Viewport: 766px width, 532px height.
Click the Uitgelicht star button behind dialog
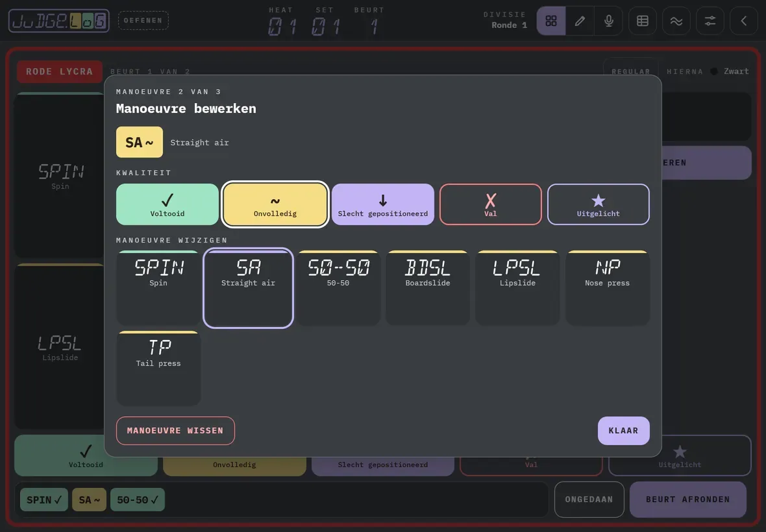[680, 456]
